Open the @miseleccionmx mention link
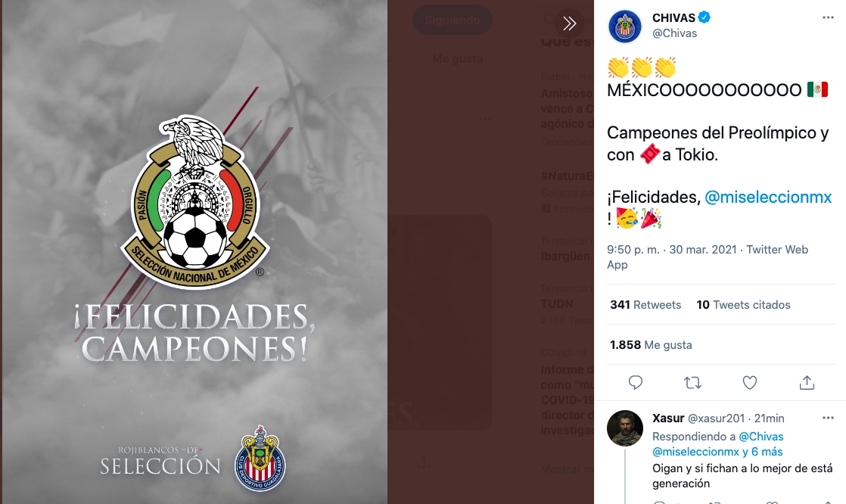The image size is (846, 504). (x=768, y=197)
